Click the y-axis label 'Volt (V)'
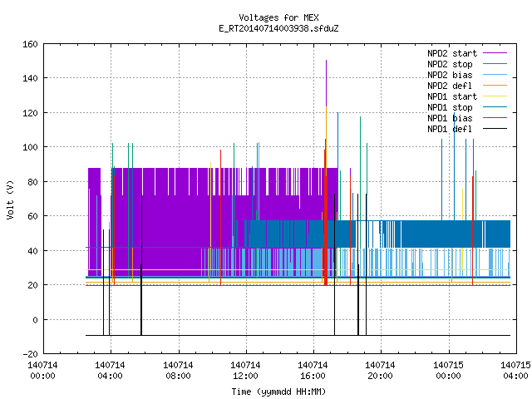The width and height of the screenshot is (532, 399). pyautogui.click(x=10, y=199)
